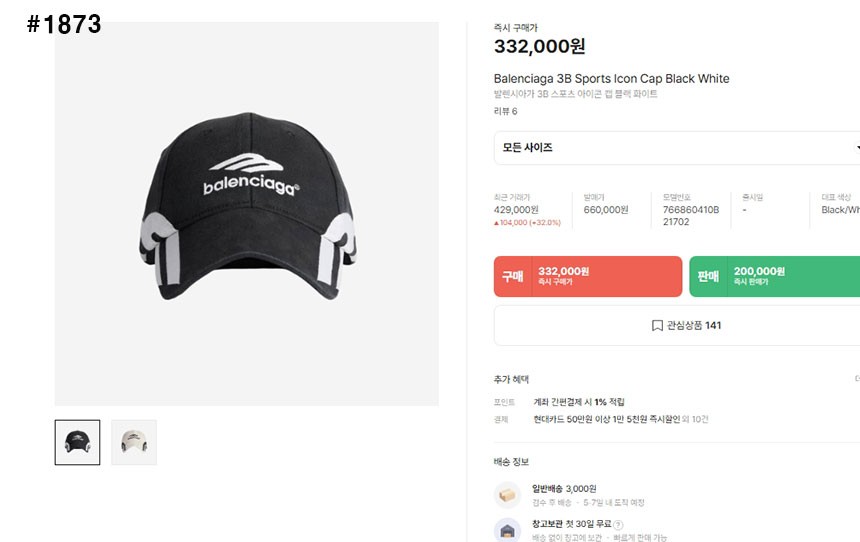Click the red 구매 332,000원 buy button

[x=588, y=276]
